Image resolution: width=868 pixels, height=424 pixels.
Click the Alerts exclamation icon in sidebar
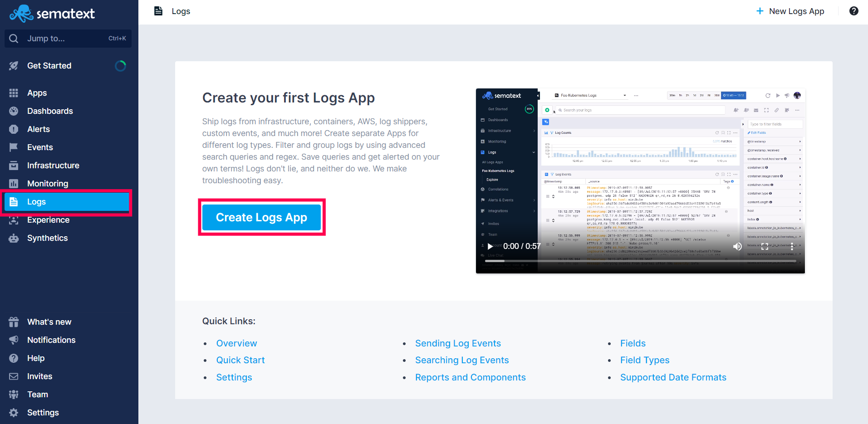point(14,129)
